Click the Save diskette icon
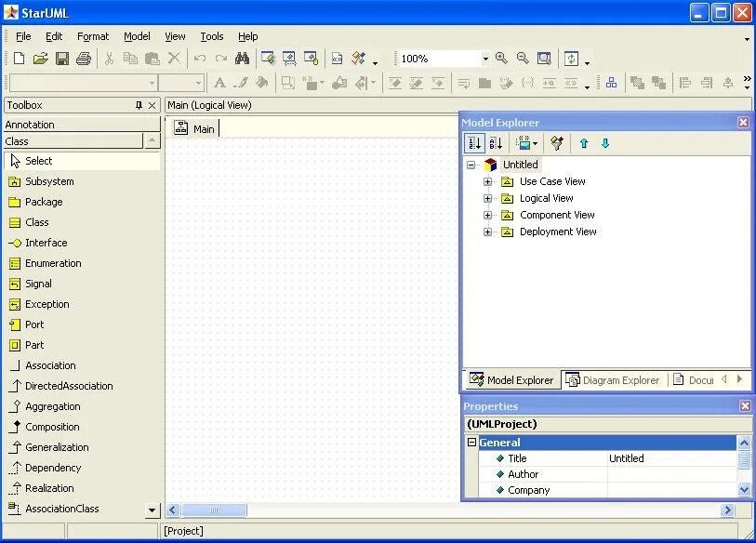The image size is (756, 543). click(62, 59)
